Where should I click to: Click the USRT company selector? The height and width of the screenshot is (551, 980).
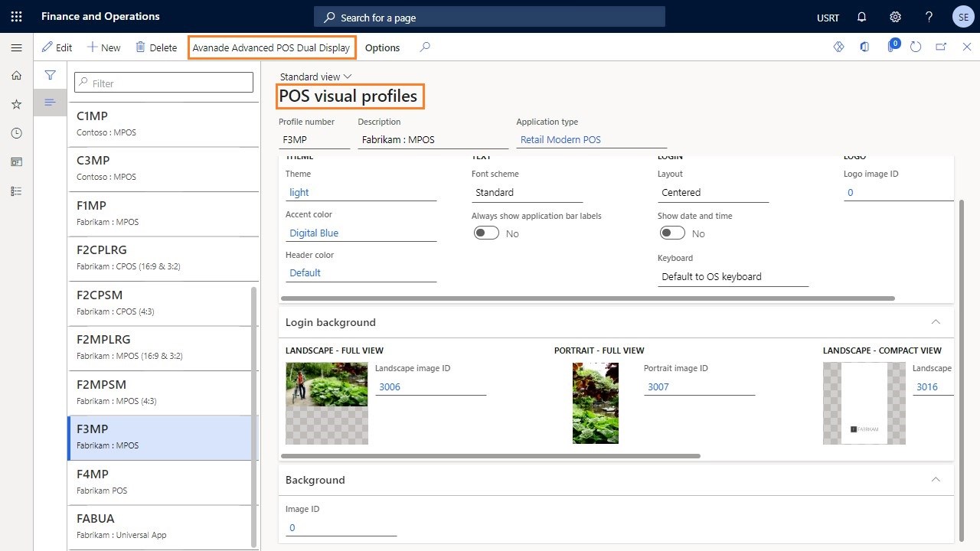pyautogui.click(x=828, y=17)
